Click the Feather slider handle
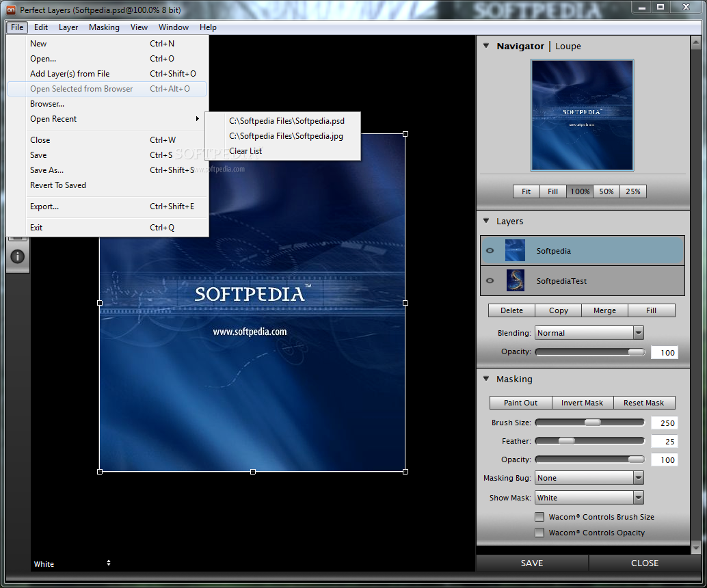The height and width of the screenshot is (588, 707). [567, 441]
